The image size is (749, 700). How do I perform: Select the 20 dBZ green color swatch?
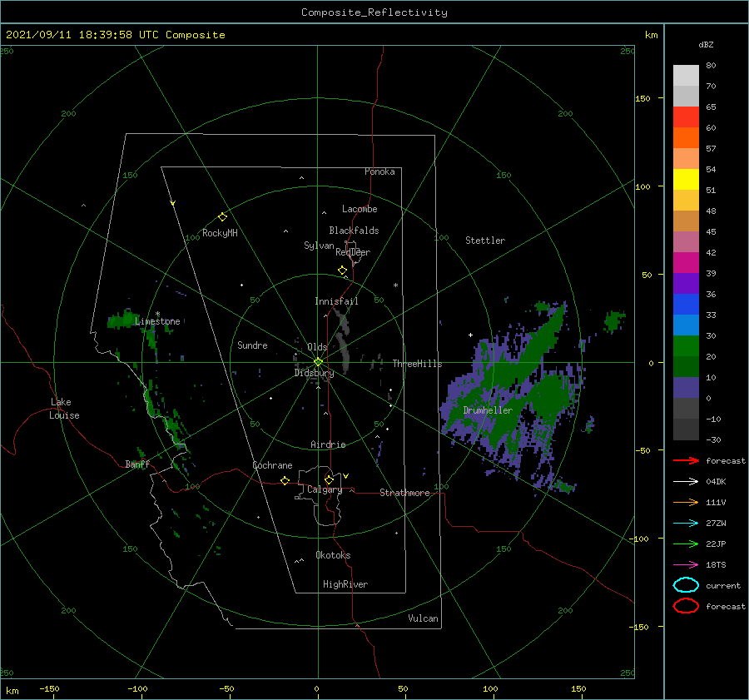[x=686, y=346]
